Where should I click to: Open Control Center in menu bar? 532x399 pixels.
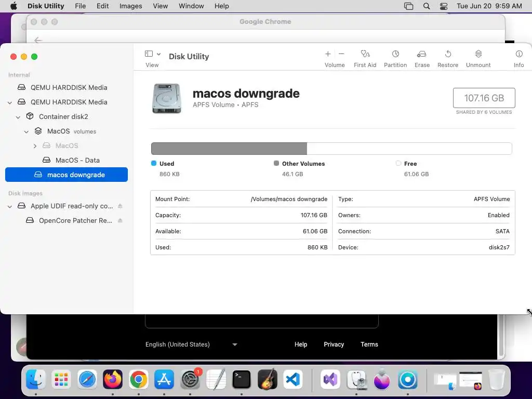(x=444, y=6)
